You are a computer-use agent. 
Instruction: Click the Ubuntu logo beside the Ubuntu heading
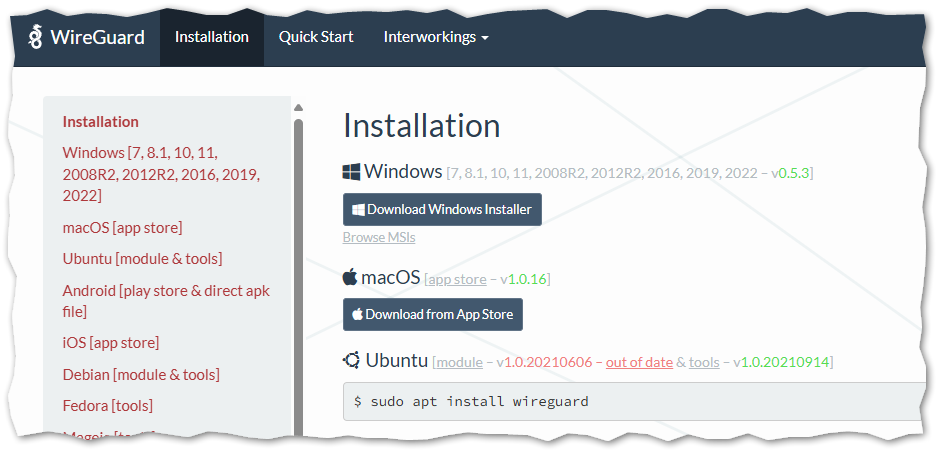[x=351, y=361]
